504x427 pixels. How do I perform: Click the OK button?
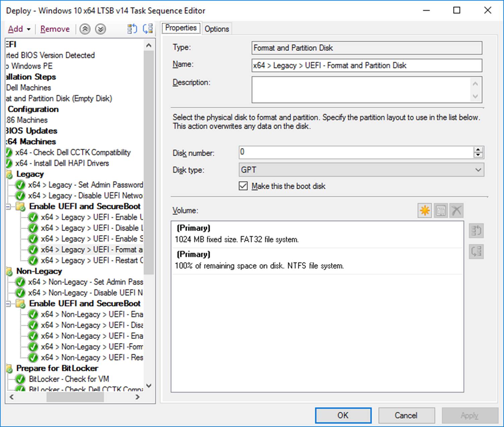pos(343,415)
